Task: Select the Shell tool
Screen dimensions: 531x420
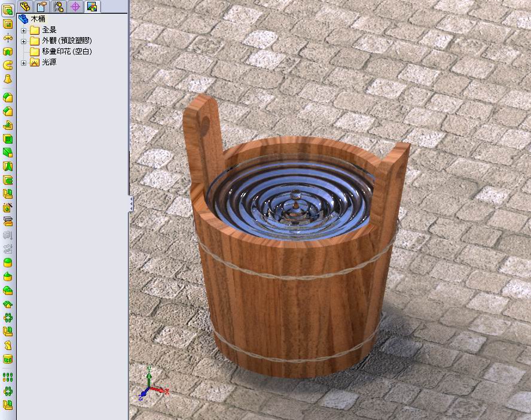Action: (x=7, y=139)
